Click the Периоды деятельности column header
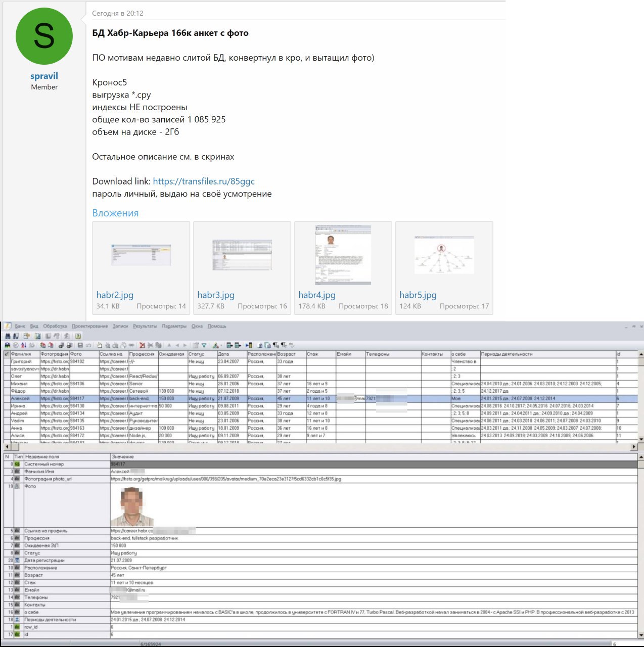Viewport: 644px width, 647px height. coord(548,354)
